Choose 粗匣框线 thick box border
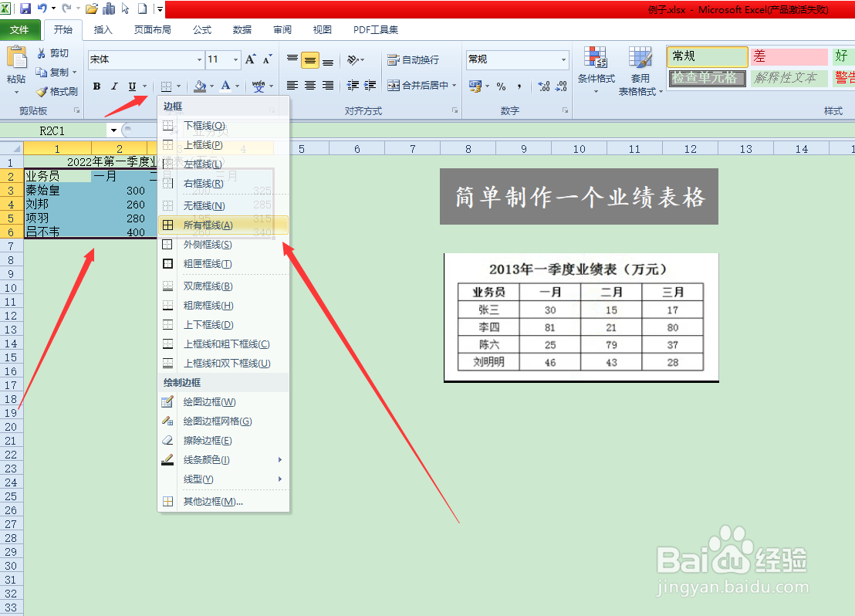855x616 pixels. click(x=224, y=263)
